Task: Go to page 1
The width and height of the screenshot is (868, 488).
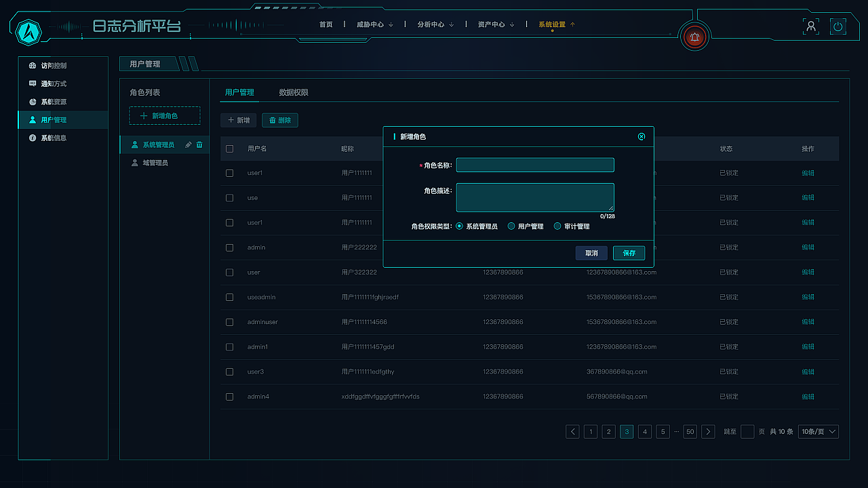Action: [591, 432]
